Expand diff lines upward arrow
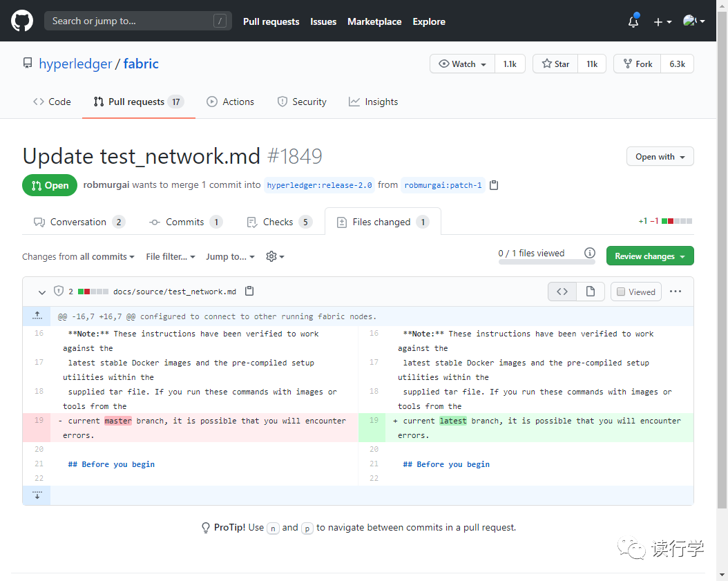Screen dimensions: 728x581 point(37,316)
